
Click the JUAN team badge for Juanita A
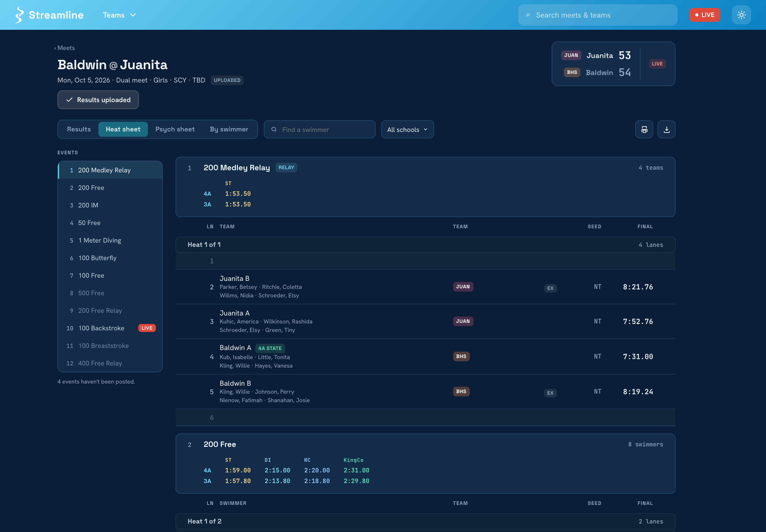[463, 321]
